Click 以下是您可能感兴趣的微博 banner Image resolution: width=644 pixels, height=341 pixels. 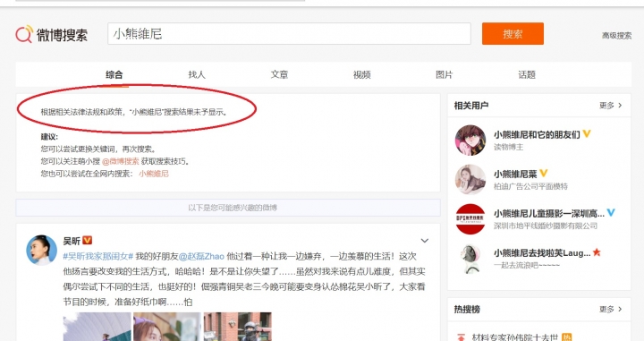(228, 208)
